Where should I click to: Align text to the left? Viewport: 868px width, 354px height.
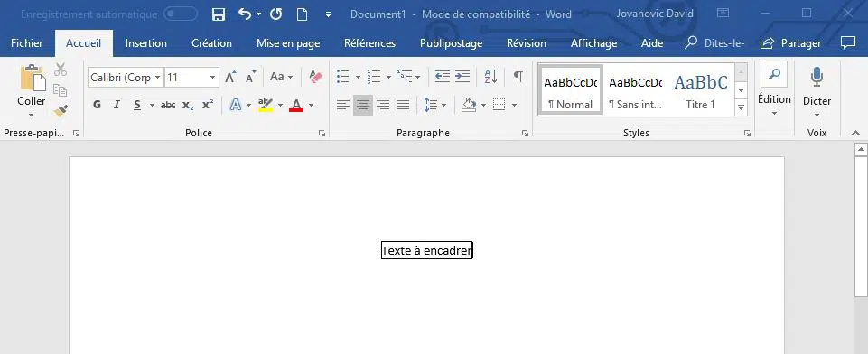(x=343, y=105)
